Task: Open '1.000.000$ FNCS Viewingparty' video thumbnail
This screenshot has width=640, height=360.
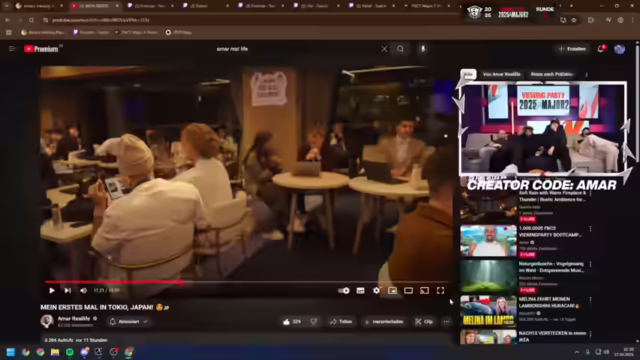Action: (x=489, y=241)
